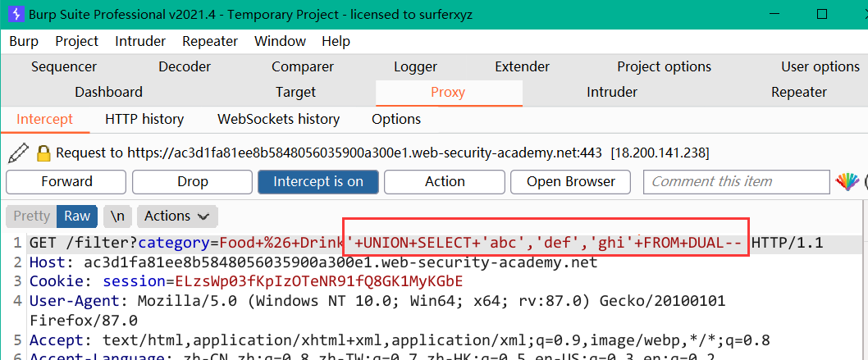The height and width of the screenshot is (360, 868).
Task: Switch to the Logger tab
Action: tap(415, 67)
